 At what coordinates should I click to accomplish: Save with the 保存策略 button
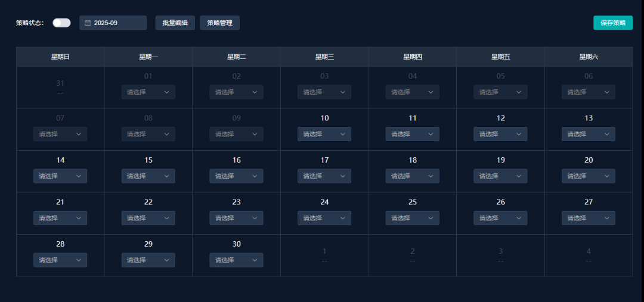pyautogui.click(x=613, y=23)
